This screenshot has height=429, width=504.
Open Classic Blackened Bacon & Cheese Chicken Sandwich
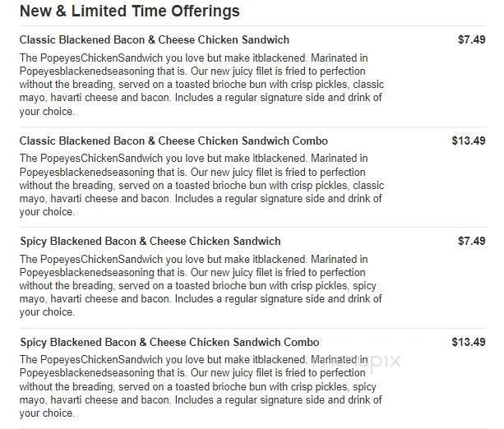click(x=154, y=39)
